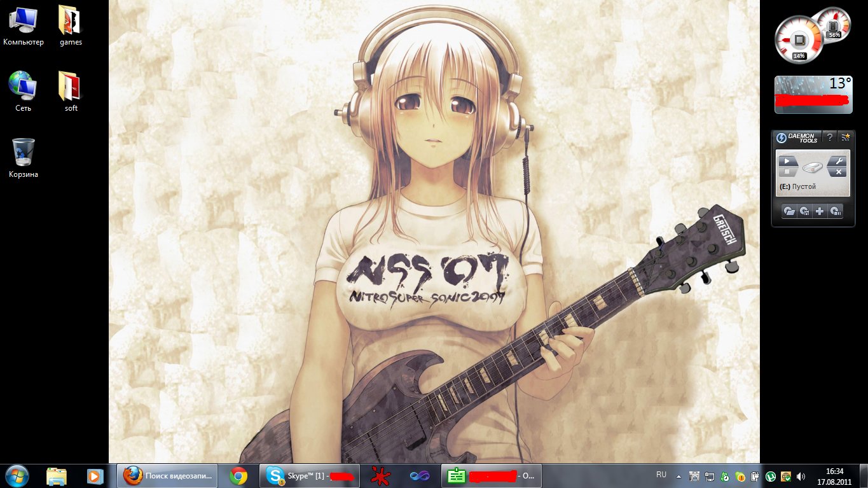Open Windows Explorer from taskbar
868x488 pixels.
pyautogui.click(x=57, y=476)
